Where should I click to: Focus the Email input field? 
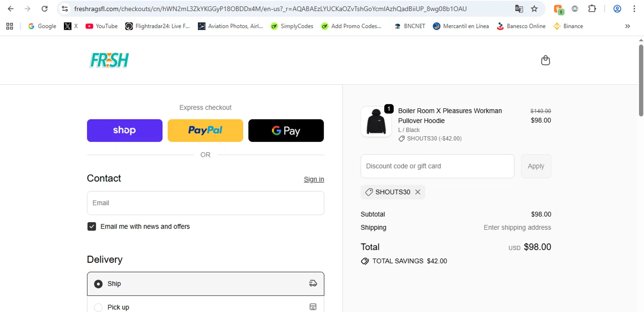(205, 203)
